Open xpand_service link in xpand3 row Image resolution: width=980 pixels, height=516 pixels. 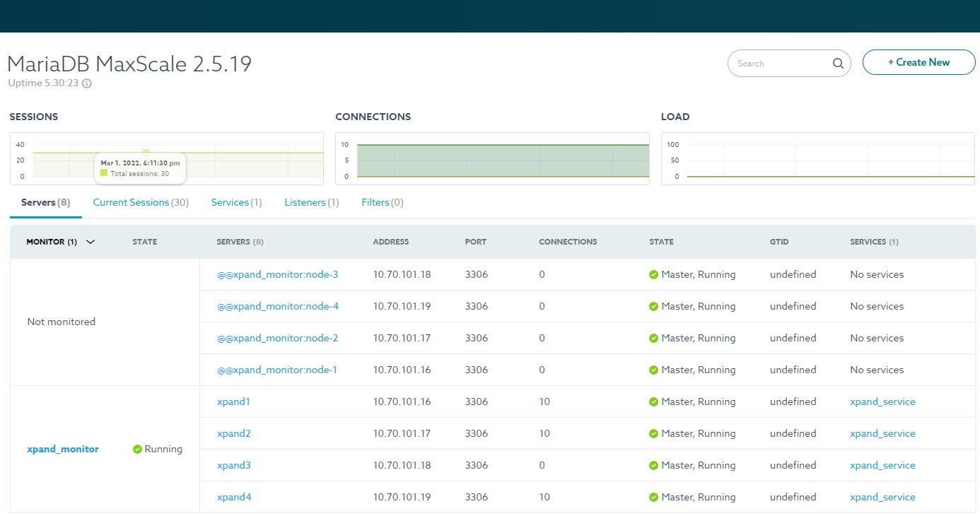click(882, 465)
